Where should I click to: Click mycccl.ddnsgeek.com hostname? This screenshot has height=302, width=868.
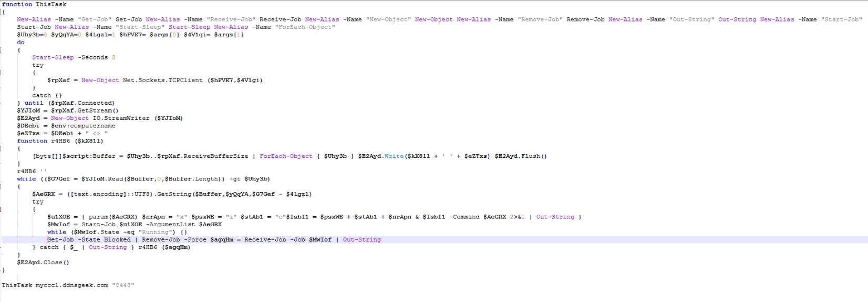72,285
